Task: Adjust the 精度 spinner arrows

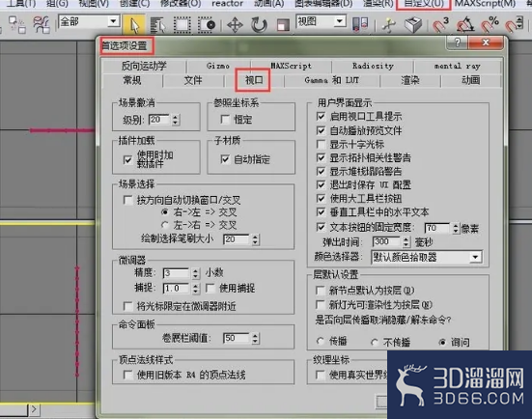Action: coord(195,273)
